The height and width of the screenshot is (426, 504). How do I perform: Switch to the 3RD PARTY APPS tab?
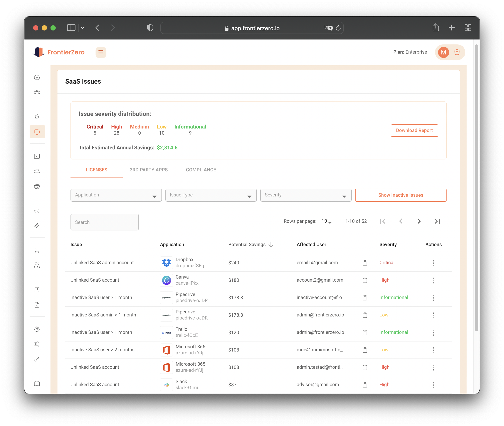[x=149, y=170]
